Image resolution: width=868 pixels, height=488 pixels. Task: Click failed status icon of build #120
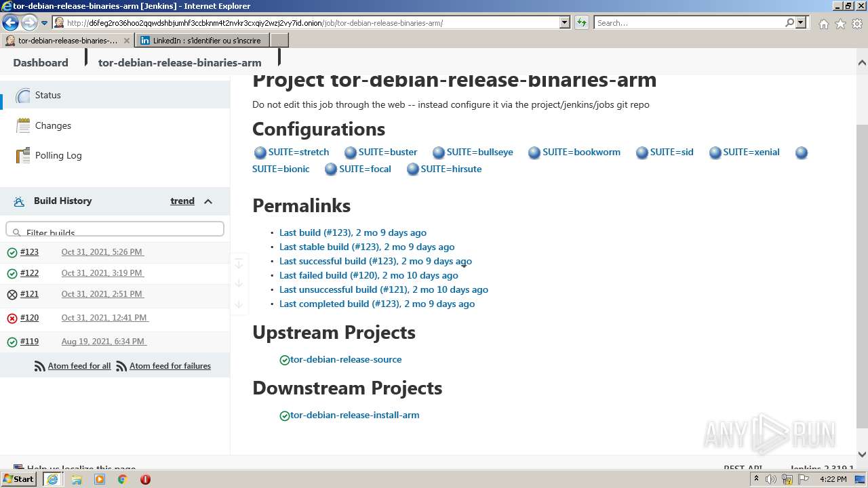(x=12, y=319)
